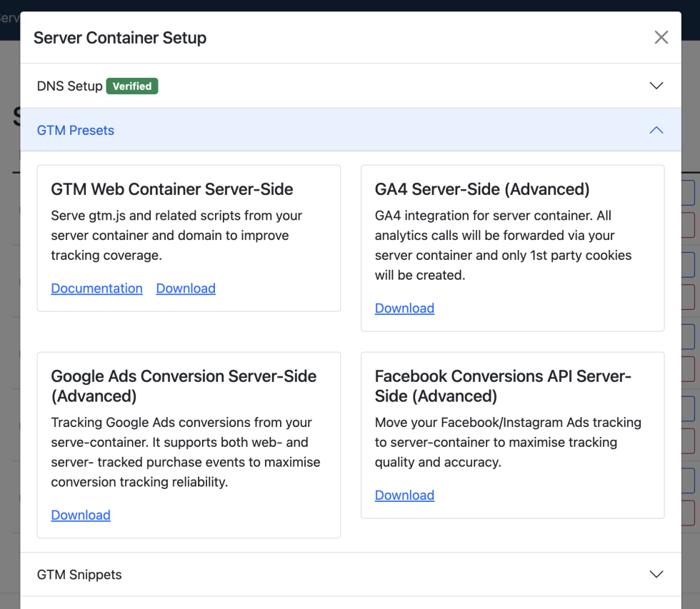Image resolution: width=700 pixels, height=609 pixels.
Task: Select the Facebook Conversions API Server-Side heading
Action: click(x=503, y=386)
